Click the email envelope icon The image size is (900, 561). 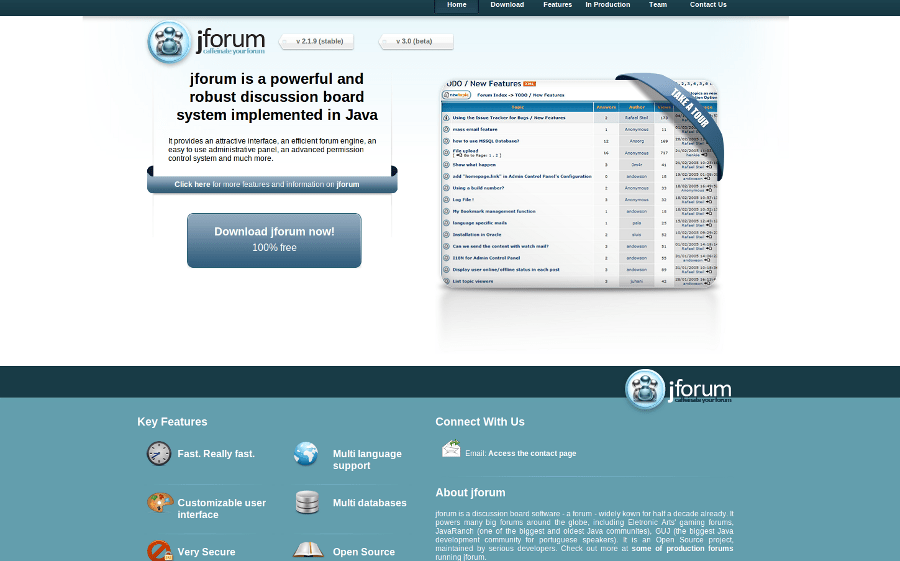[x=451, y=448]
